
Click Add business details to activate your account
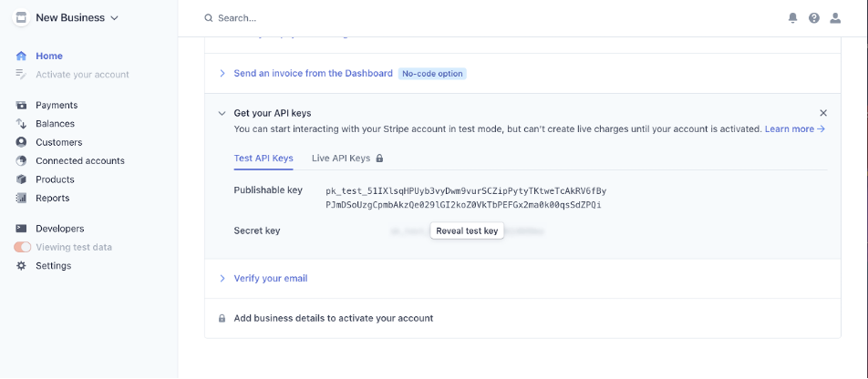tap(334, 318)
